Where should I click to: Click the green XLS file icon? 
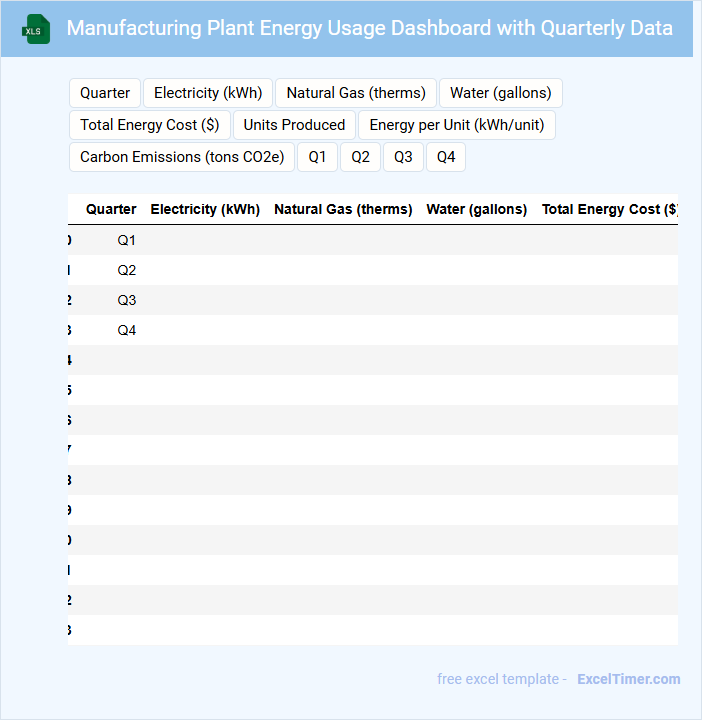point(36,29)
